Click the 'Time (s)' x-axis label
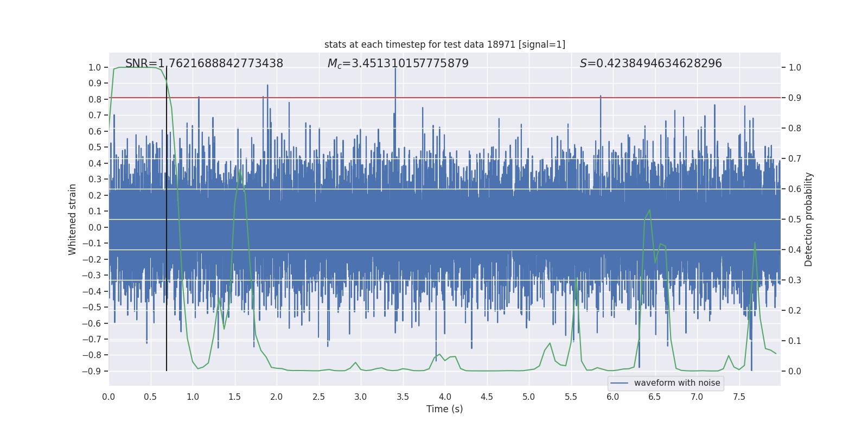Viewport: 868px width, 434px height. [444, 409]
